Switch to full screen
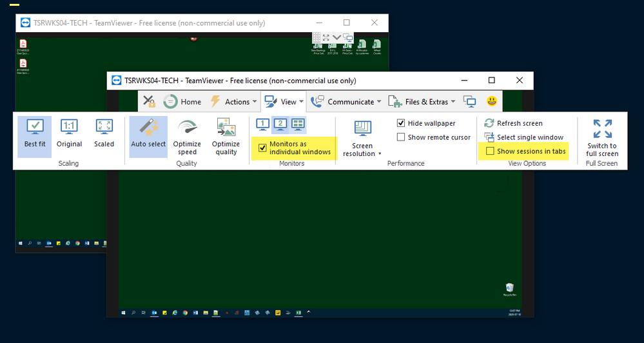 (602, 137)
